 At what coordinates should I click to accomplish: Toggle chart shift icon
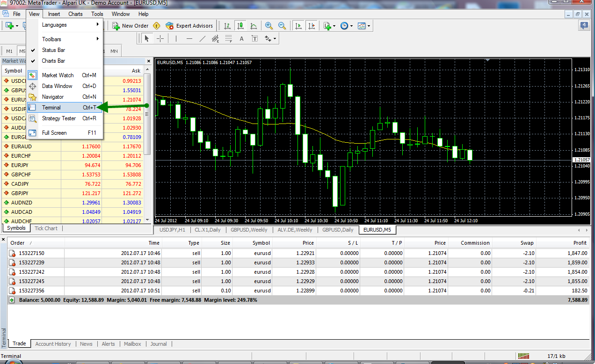pos(311,26)
